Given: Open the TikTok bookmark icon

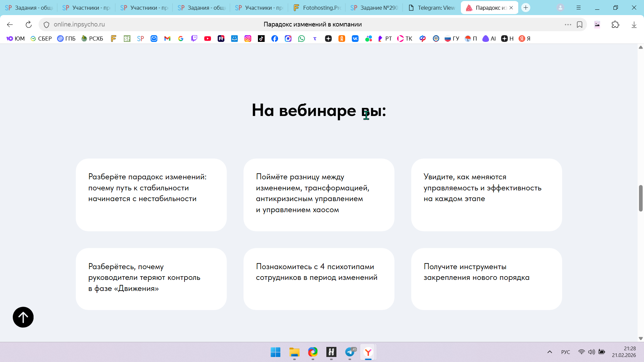Looking at the screenshot, I should click(261, 39).
